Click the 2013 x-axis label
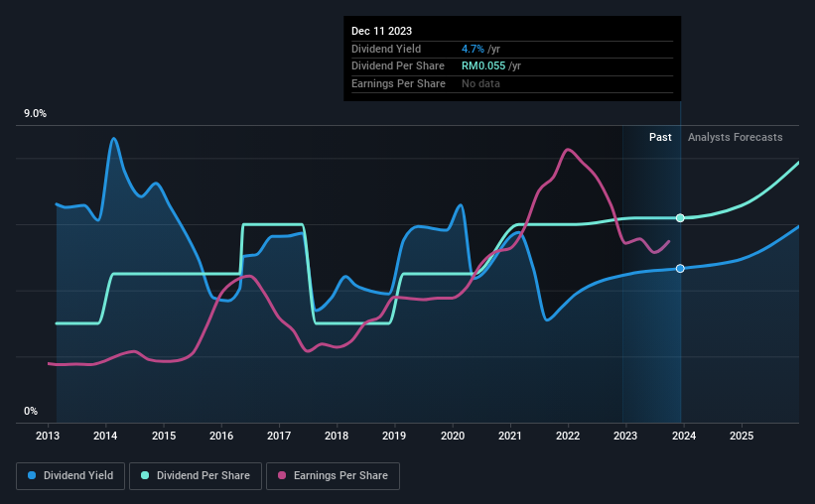The image size is (815, 504). click(48, 436)
